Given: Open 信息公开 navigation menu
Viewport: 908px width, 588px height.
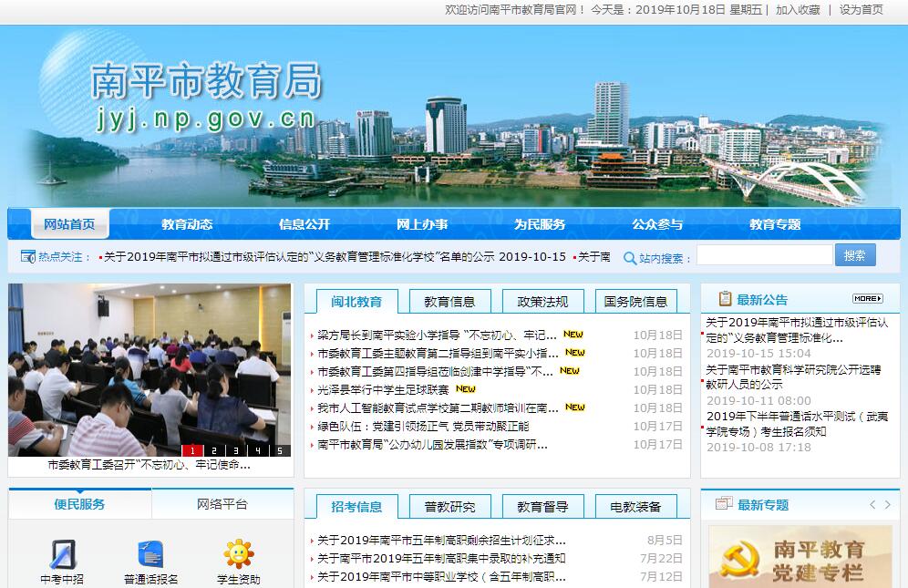Looking at the screenshot, I should (x=304, y=224).
